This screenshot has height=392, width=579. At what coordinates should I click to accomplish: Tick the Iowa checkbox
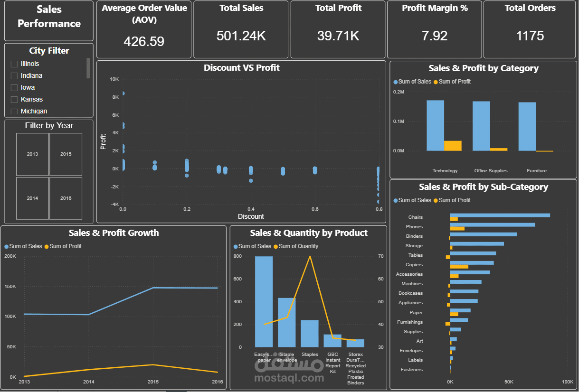pyautogui.click(x=14, y=88)
